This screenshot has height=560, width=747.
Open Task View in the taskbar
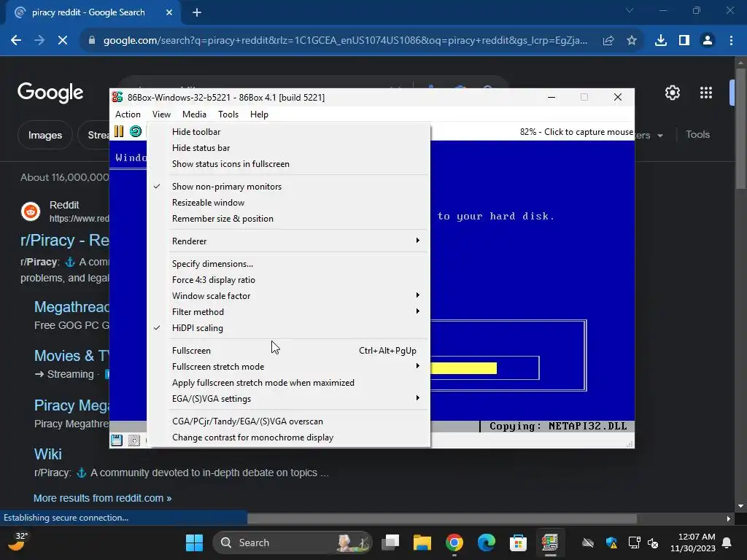pyautogui.click(x=391, y=542)
